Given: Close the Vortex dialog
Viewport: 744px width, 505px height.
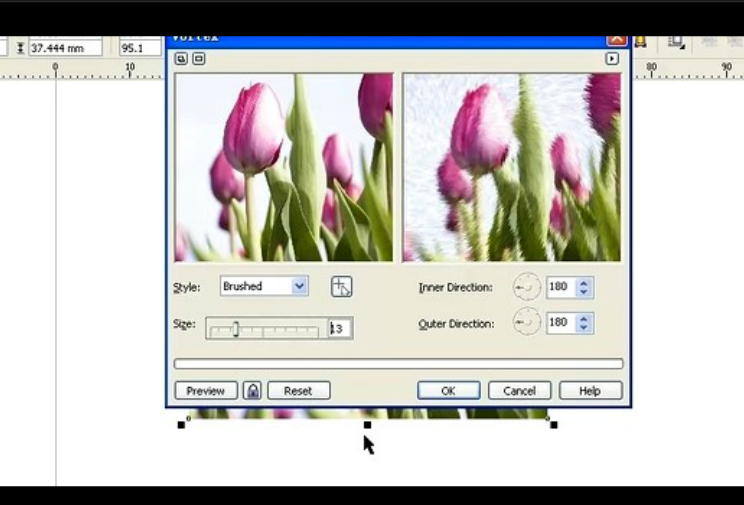Looking at the screenshot, I should coord(617,40).
